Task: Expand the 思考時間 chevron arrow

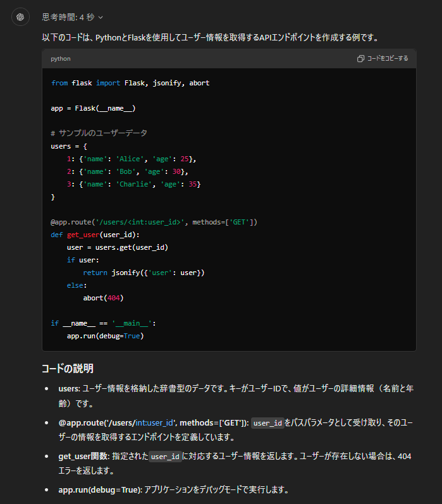Action: [101, 17]
